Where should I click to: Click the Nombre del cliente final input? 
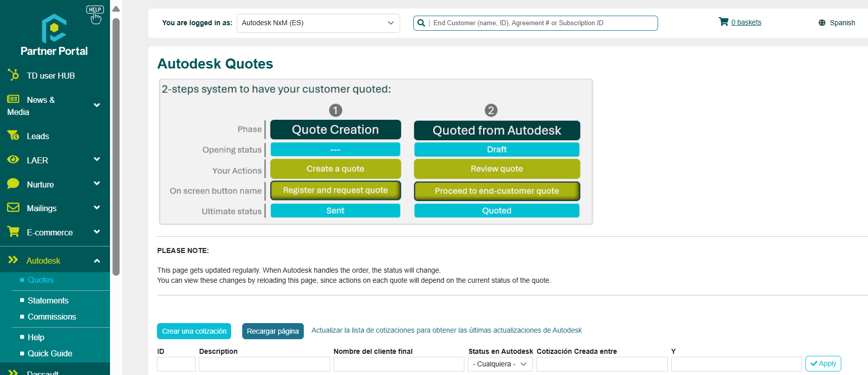[399, 364]
